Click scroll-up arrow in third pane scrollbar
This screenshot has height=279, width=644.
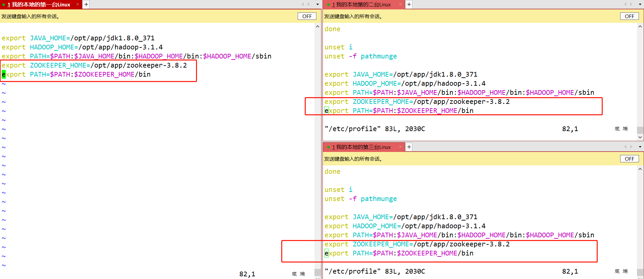(640, 169)
